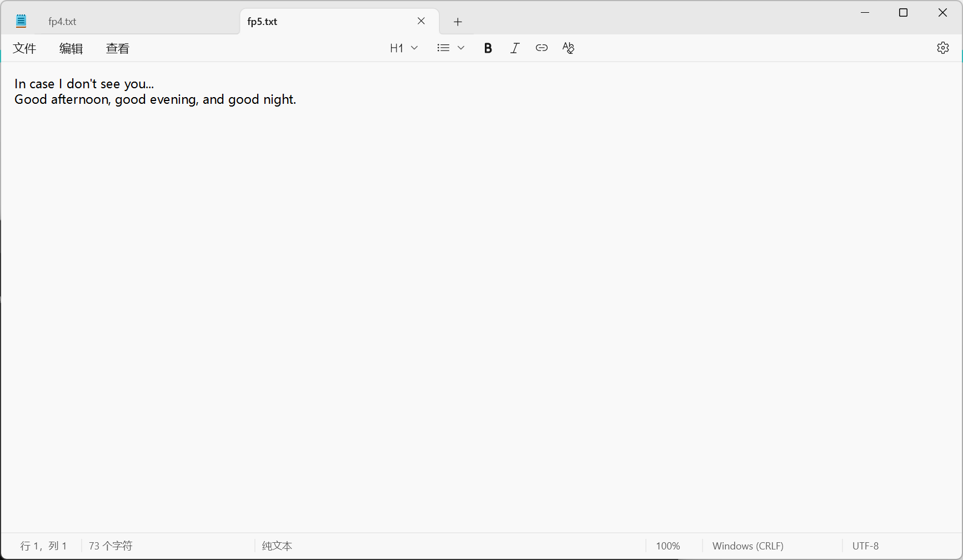Close the Notepad window
The width and height of the screenshot is (963, 560).
tap(942, 13)
